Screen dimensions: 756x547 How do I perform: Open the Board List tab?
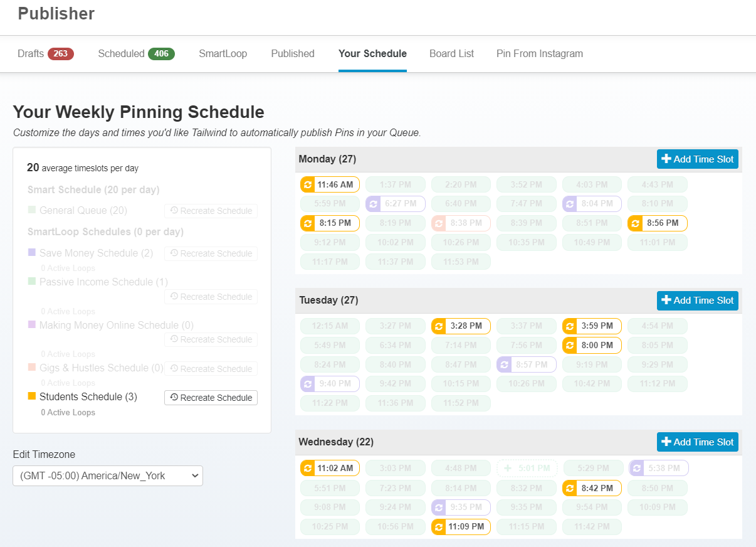coord(451,54)
